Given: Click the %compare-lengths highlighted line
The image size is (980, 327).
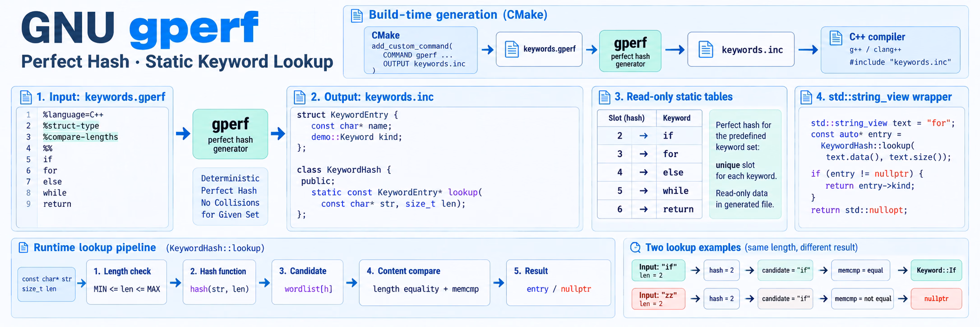Looking at the screenshot, I should tap(80, 137).
